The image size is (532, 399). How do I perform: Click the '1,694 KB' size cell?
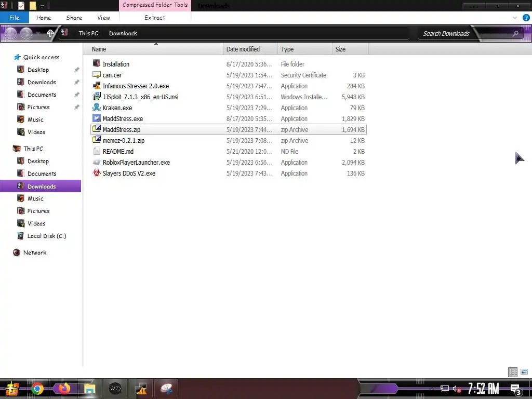tap(353, 129)
